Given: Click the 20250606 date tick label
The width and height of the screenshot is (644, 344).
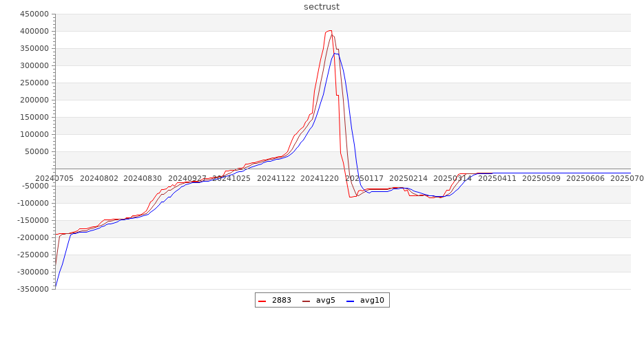Looking at the screenshot, I should coord(585,178).
